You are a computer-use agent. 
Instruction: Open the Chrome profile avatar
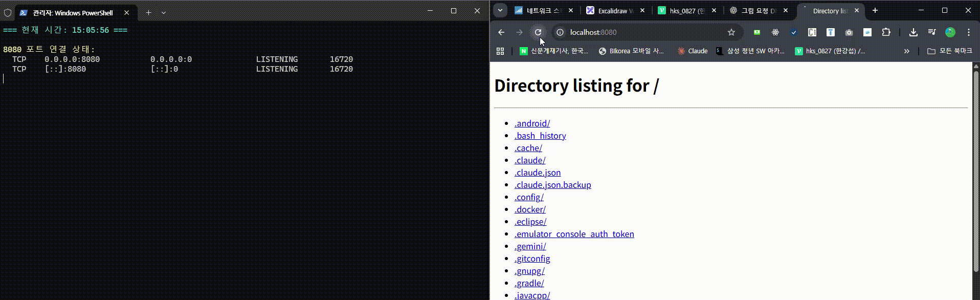(x=950, y=32)
